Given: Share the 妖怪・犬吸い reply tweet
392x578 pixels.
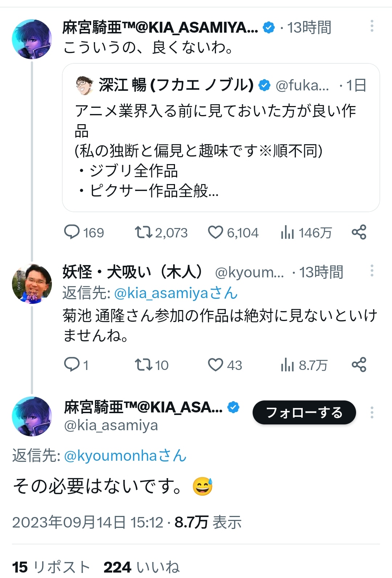Looking at the screenshot, I should (359, 365).
